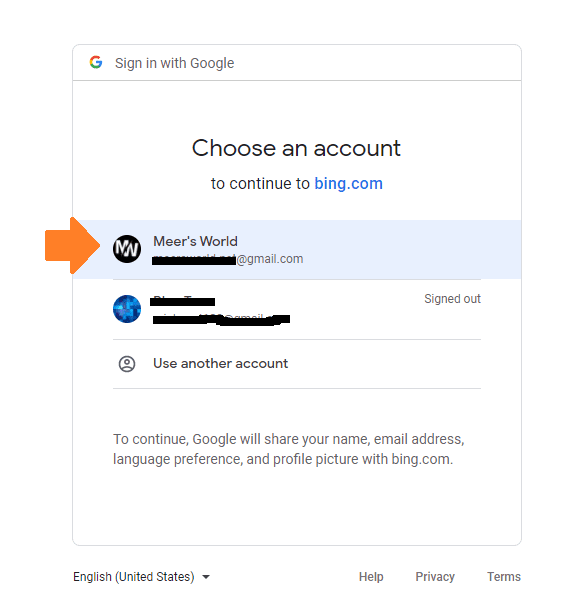Click the person icon for another account
The width and height of the screenshot is (567, 609).
[127, 364]
